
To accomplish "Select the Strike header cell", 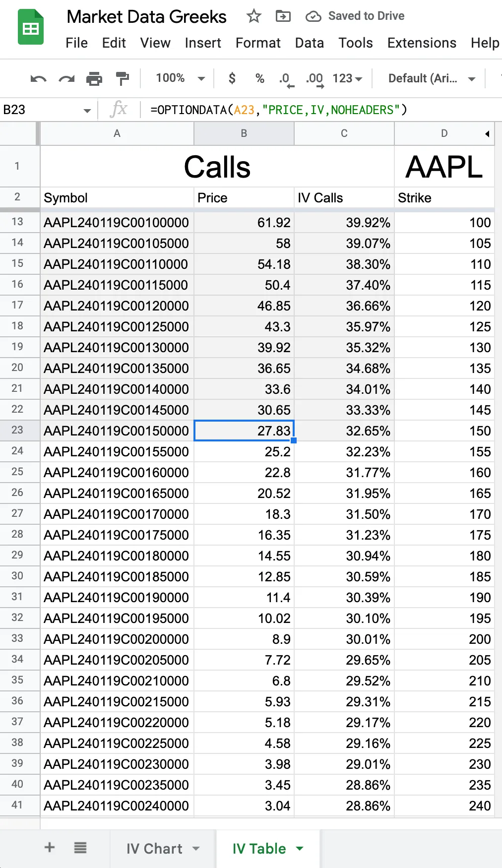I will (444, 197).
